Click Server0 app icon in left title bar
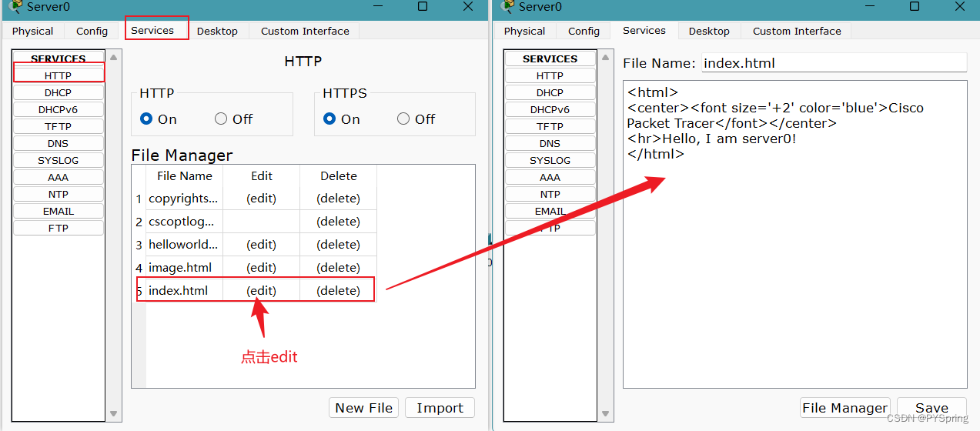This screenshot has width=980, height=431. (15, 6)
